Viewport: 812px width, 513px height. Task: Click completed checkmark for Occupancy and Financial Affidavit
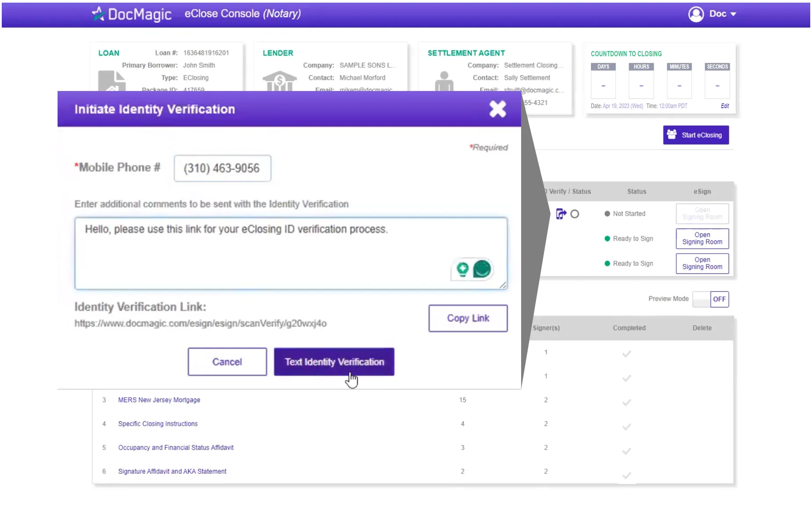pyautogui.click(x=627, y=451)
